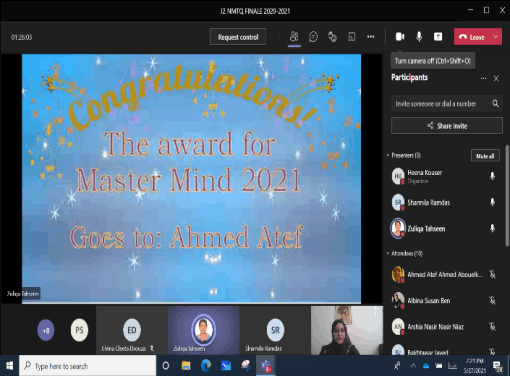Select Sharmila Ramdas in participants list
The height and width of the screenshot is (376, 510).
(x=445, y=202)
